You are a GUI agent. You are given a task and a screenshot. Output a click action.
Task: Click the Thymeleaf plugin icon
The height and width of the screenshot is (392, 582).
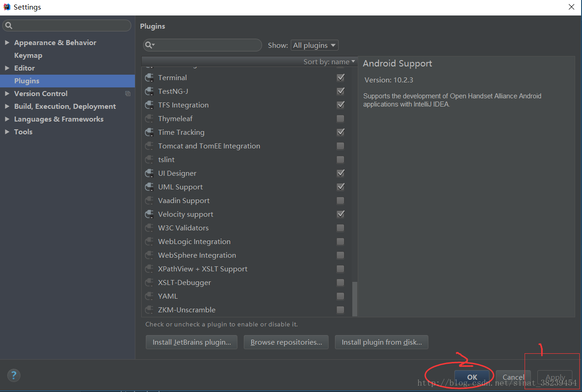point(149,119)
